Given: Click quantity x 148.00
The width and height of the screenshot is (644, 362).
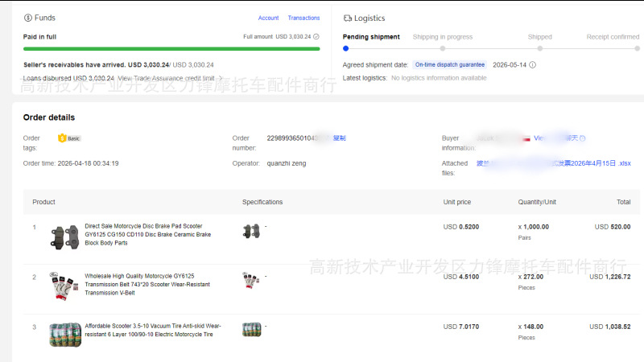Looking at the screenshot, I should [530, 327].
